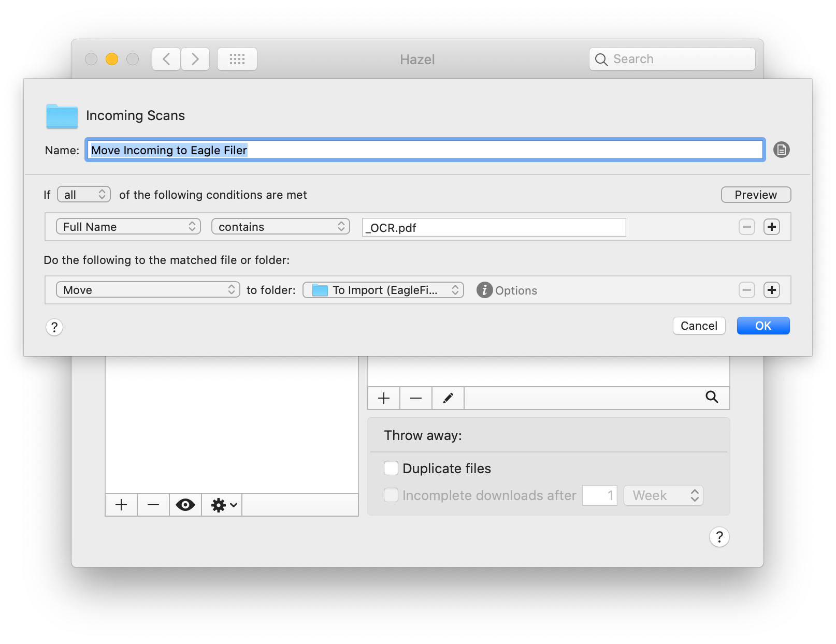This screenshot has height=644, width=836.
Task: Confirm the rule with OK
Action: (x=763, y=326)
